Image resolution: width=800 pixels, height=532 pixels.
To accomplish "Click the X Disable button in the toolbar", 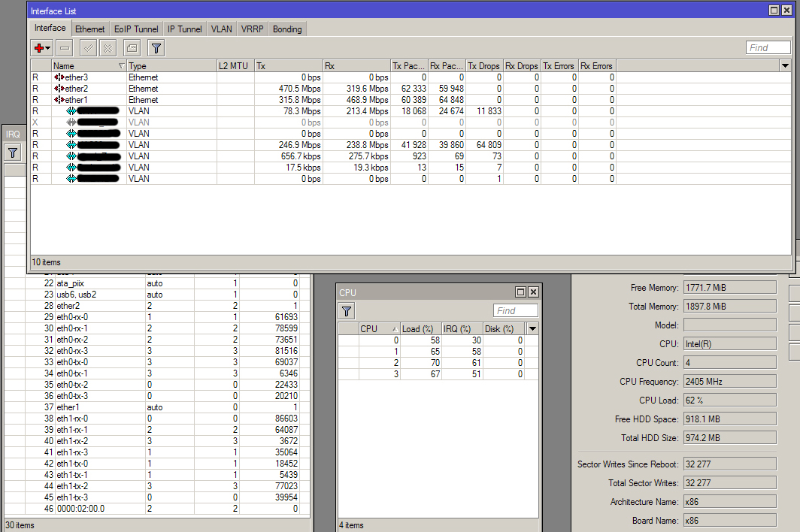I will tap(108, 48).
